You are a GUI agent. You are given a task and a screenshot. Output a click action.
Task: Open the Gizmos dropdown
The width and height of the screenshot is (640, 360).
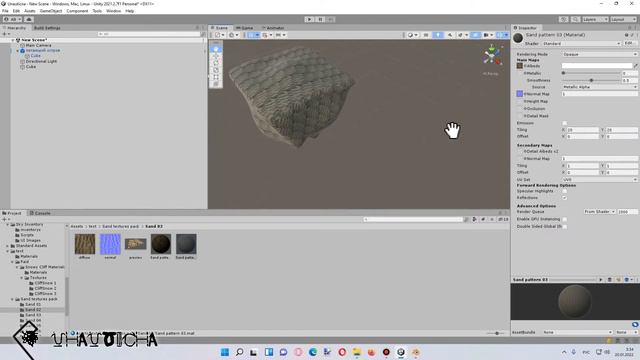click(502, 35)
